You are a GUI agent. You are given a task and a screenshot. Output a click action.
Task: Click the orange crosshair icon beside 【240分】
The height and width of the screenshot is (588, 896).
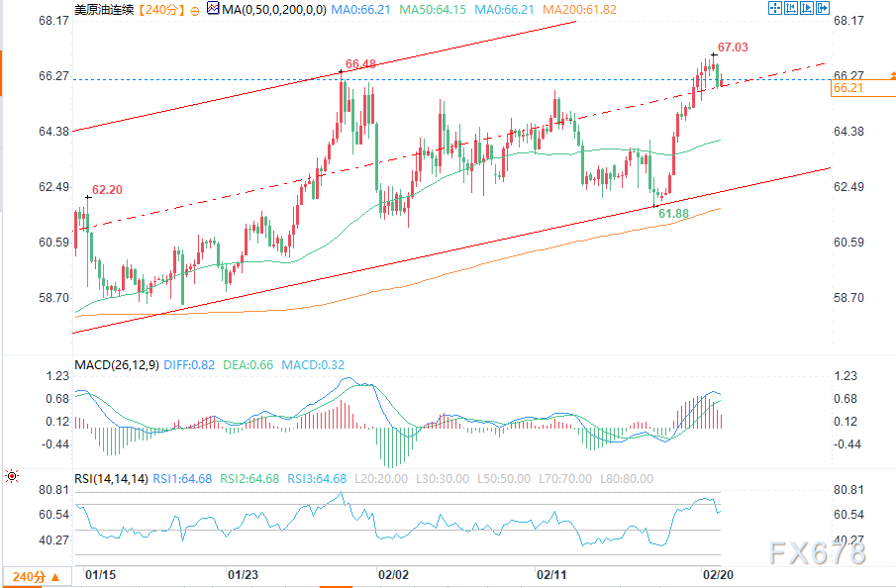[x=193, y=10]
